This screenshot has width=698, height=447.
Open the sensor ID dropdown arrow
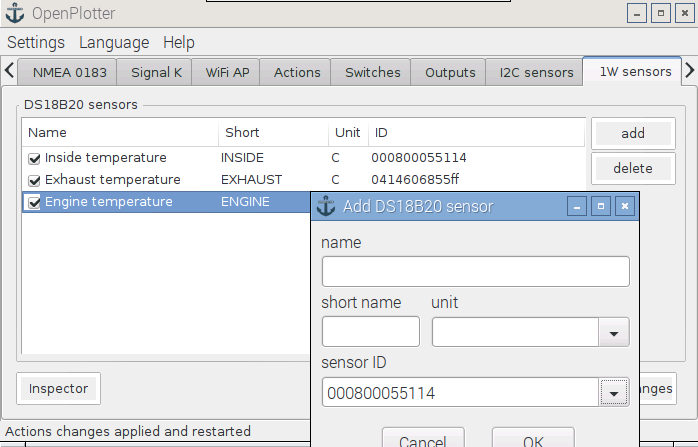pyautogui.click(x=613, y=393)
